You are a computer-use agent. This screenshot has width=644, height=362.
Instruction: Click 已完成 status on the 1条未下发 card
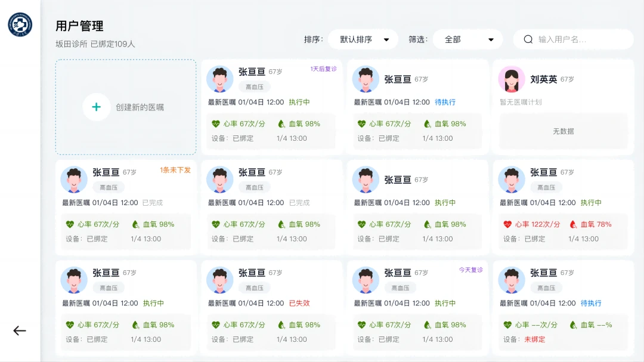tap(153, 203)
